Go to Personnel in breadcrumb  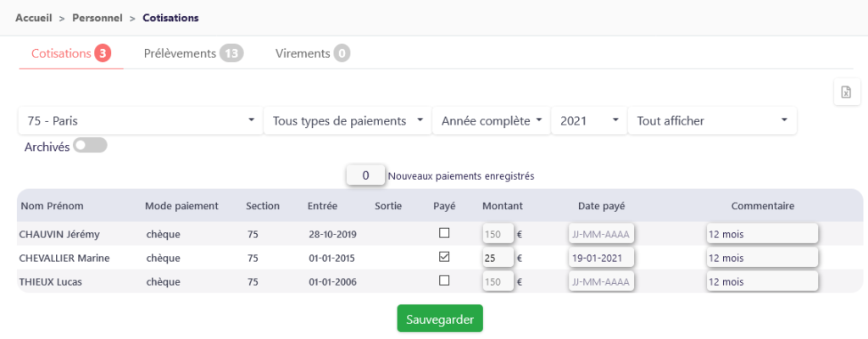click(x=97, y=18)
